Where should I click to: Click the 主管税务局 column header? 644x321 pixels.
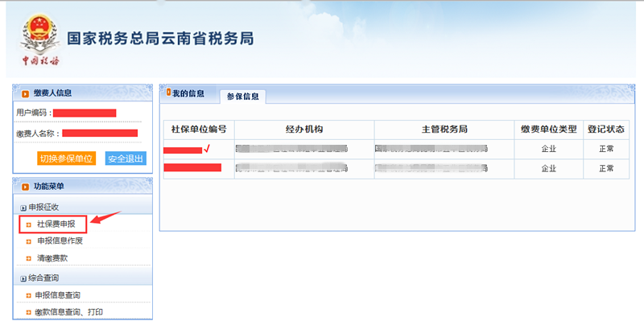[444, 130]
